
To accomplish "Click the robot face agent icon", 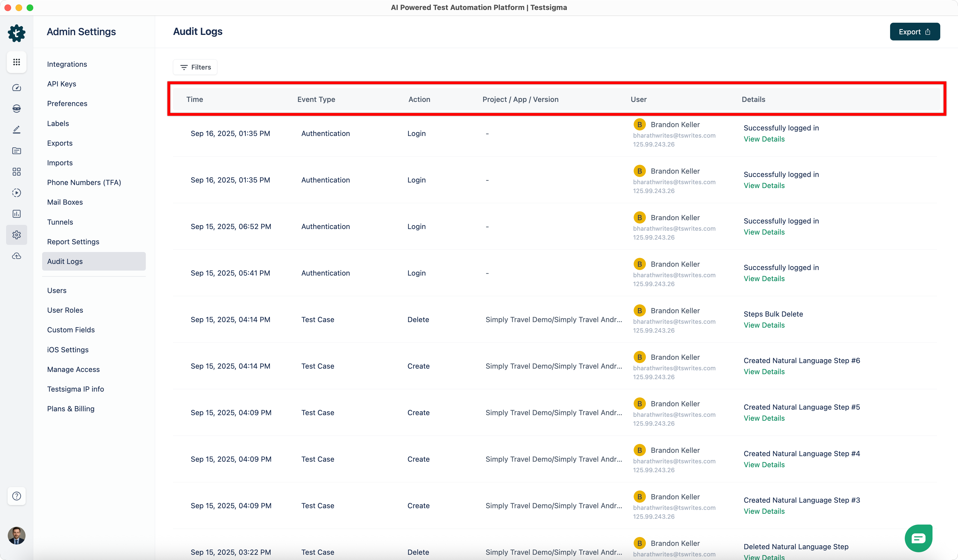I will point(16,109).
